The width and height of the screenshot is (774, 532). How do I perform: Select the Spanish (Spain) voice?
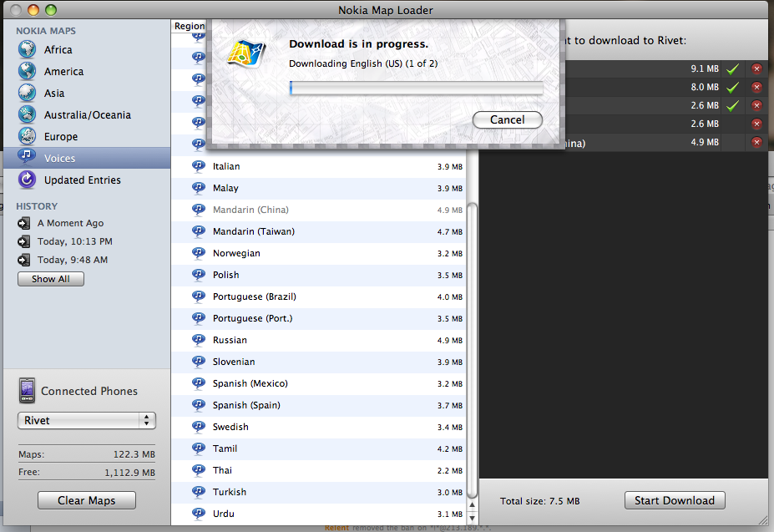point(318,405)
